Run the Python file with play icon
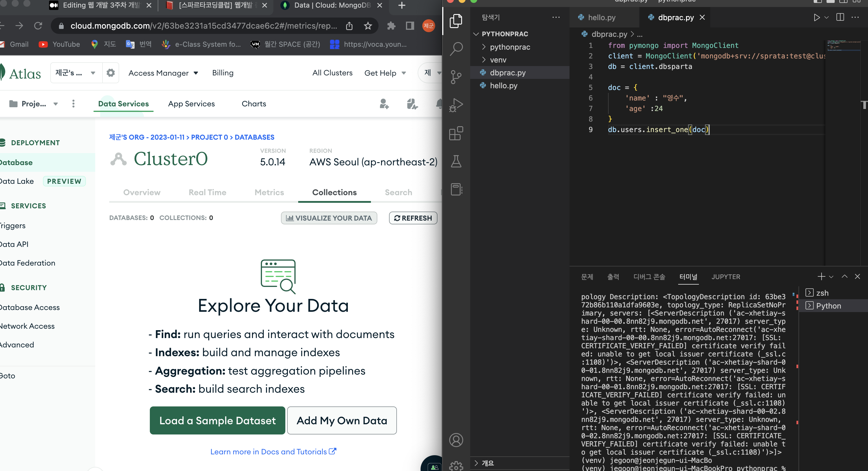Viewport: 868px width, 471px height. coord(816,18)
